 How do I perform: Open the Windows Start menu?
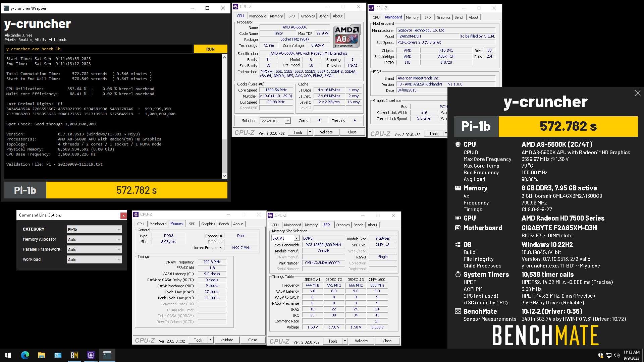[x=8, y=355]
